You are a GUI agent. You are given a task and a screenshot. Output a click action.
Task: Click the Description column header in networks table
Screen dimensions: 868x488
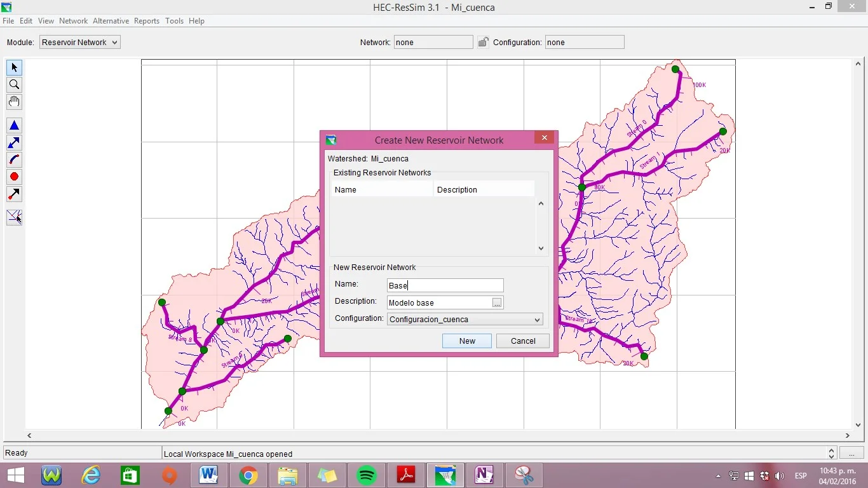pyautogui.click(x=484, y=189)
